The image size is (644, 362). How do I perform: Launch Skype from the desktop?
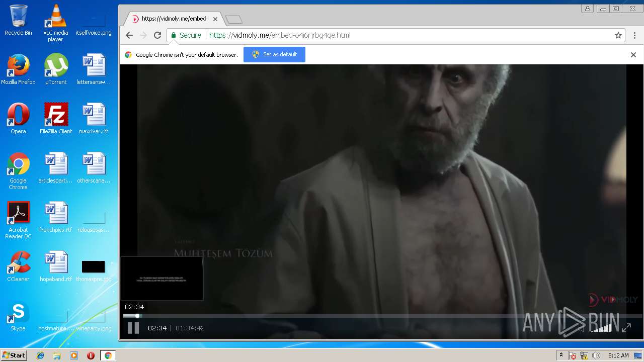pos(18,316)
